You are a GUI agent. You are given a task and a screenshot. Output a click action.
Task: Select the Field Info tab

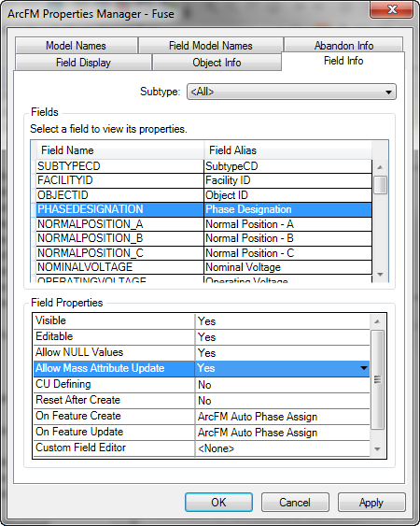point(343,61)
